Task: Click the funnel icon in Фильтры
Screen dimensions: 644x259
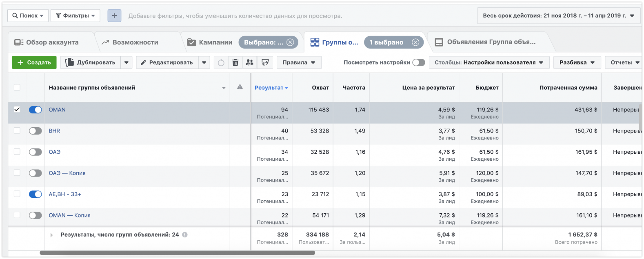Action: [58, 15]
